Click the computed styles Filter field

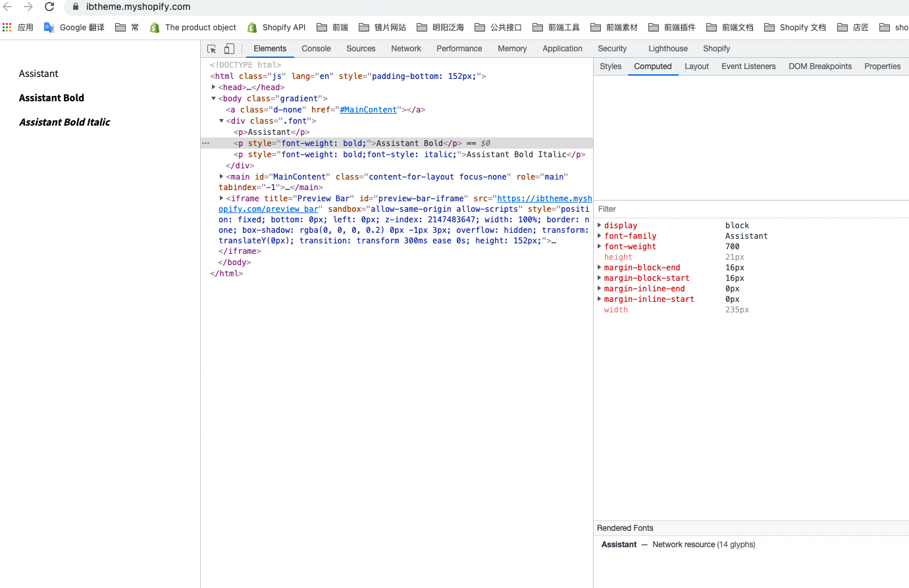coord(751,209)
